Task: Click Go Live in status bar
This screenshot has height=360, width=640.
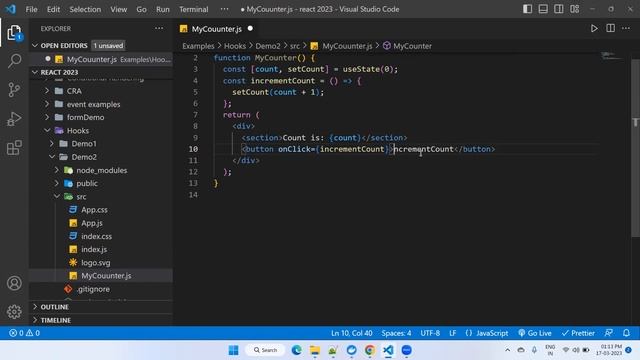Action: point(534,333)
